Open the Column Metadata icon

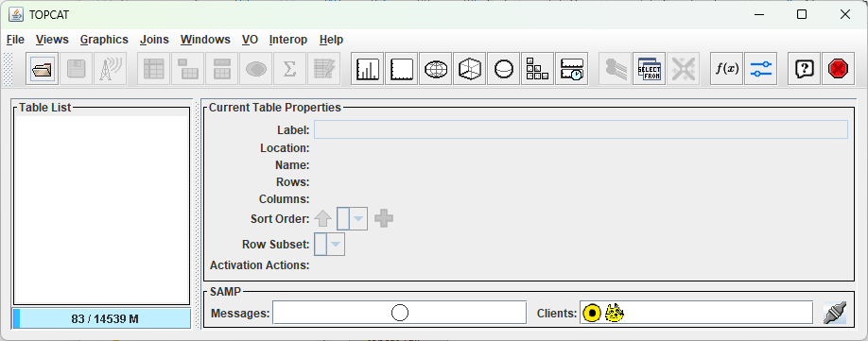pos(221,69)
